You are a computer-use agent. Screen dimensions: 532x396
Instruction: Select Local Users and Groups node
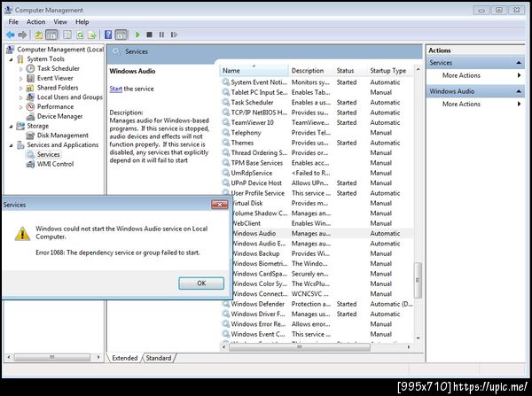(69, 97)
